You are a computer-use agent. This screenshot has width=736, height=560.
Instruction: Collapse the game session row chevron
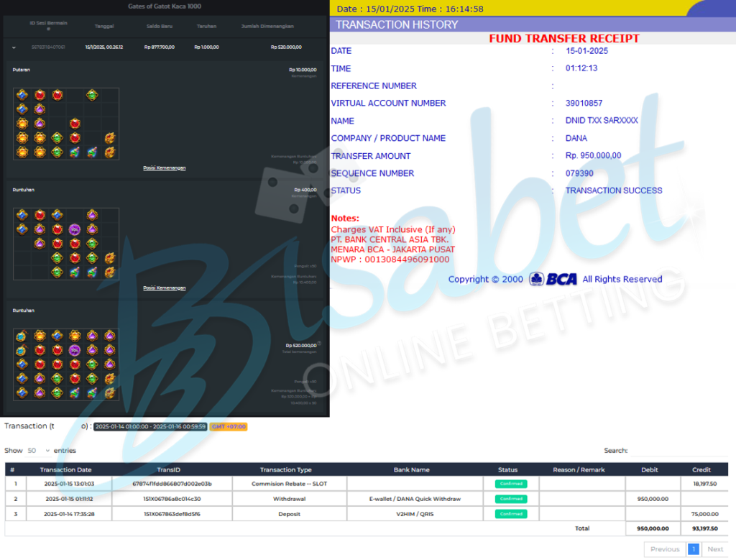[14, 47]
